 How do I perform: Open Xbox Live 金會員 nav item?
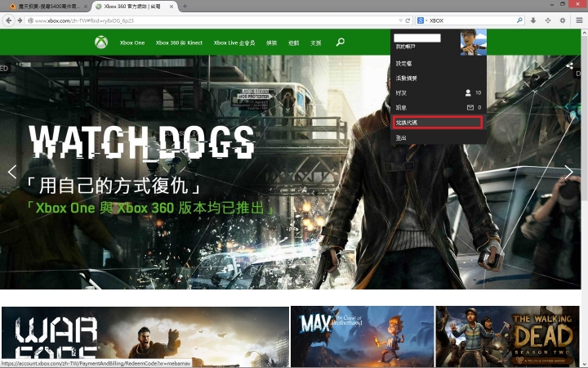tap(234, 43)
